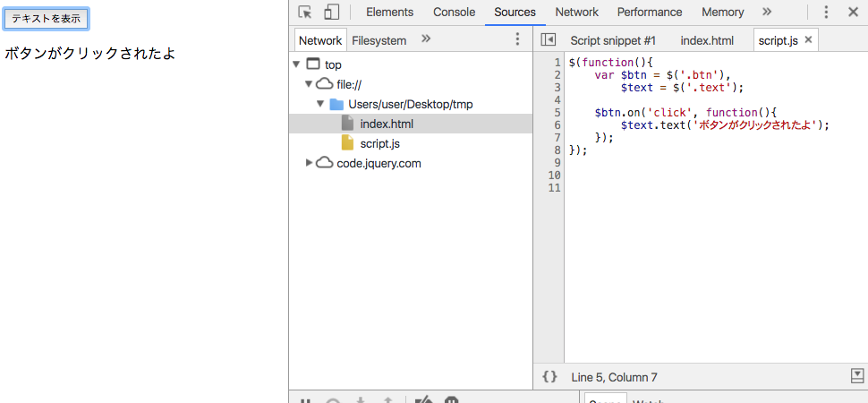Click the file:// cloud icon
Image resolution: width=868 pixels, height=403 pixels.
click(x=325, y=84)
